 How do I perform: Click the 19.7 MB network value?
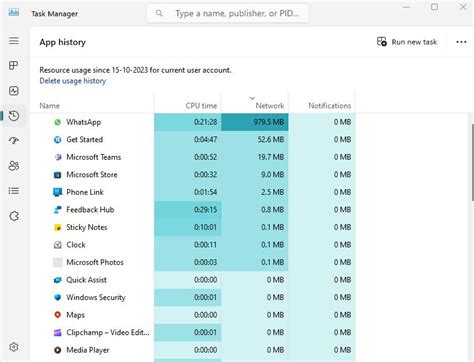tap(271, 157)
